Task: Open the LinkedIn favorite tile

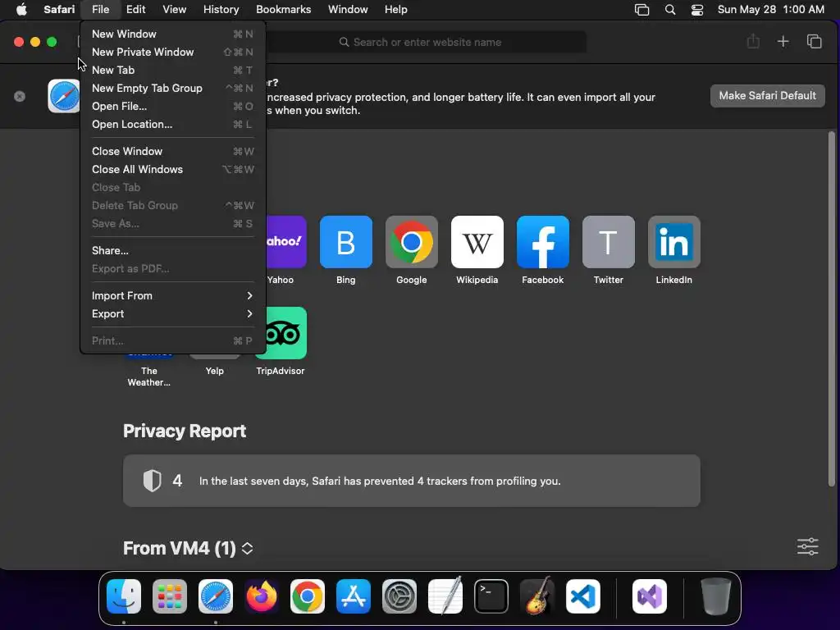Action: coord(674,242)
